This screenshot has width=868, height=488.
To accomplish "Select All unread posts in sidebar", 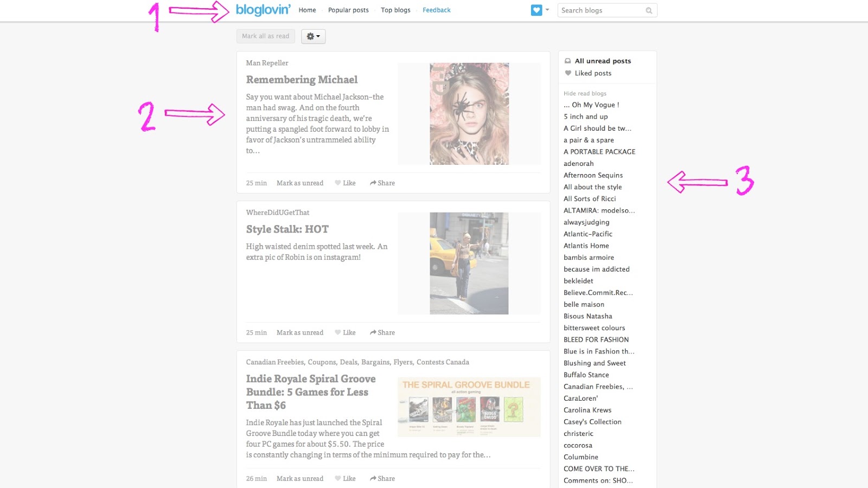I will [603, 61].
